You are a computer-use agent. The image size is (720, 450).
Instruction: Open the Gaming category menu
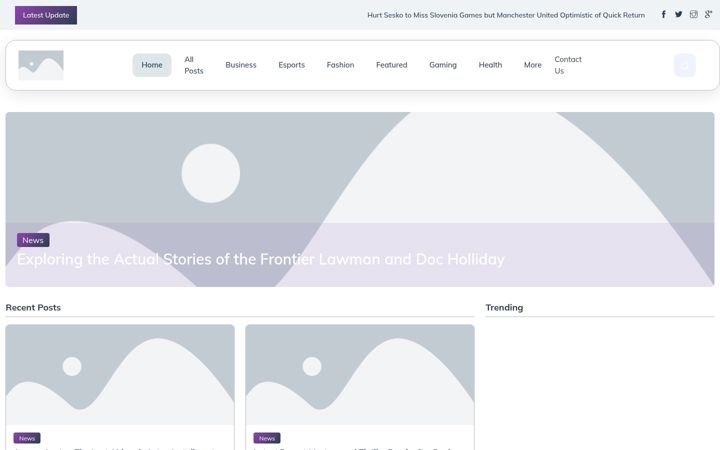tap(443, 65)
